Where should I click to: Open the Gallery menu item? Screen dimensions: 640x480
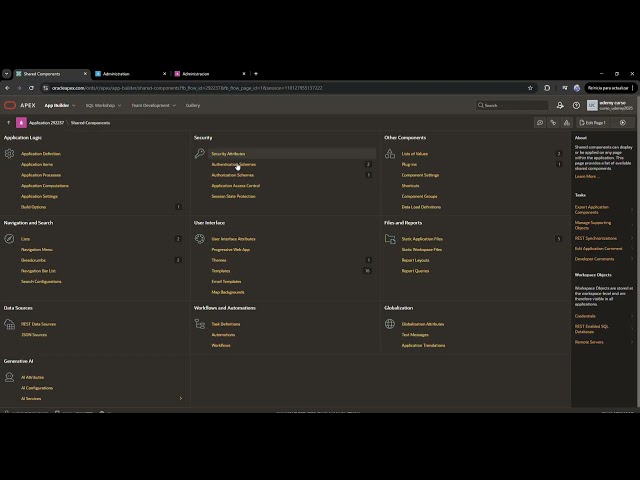(x=193, y=105)
